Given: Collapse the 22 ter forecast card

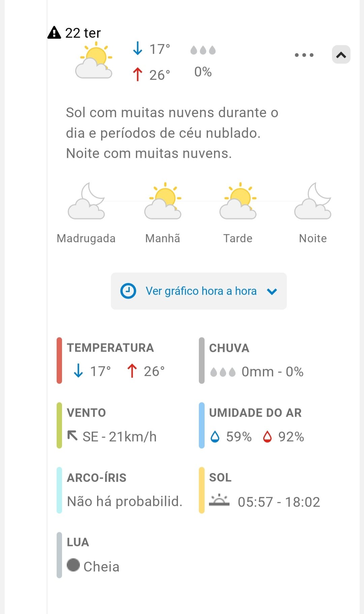Looking at the screenshot, I should [x=341, y=55].
